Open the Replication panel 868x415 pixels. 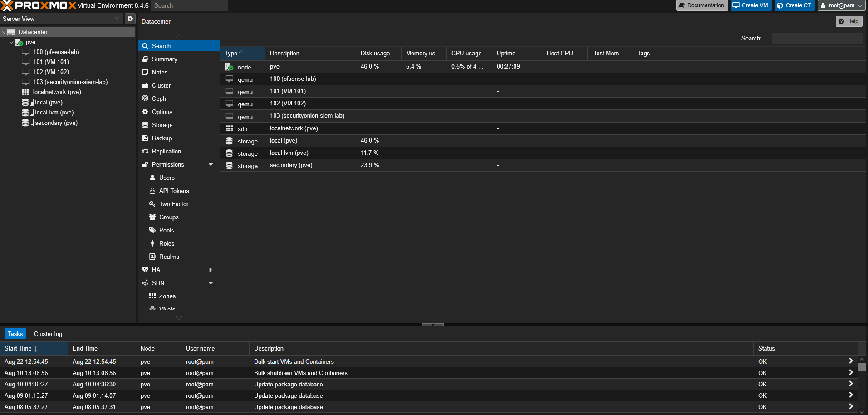click(167, 151)
